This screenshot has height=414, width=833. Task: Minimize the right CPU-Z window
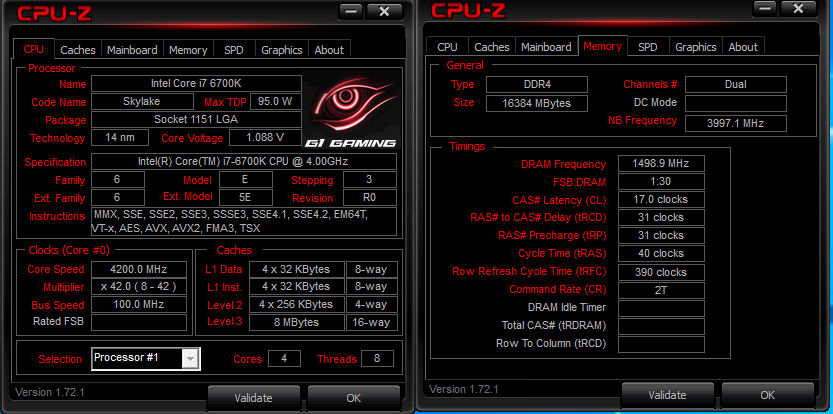click(764, 9)
